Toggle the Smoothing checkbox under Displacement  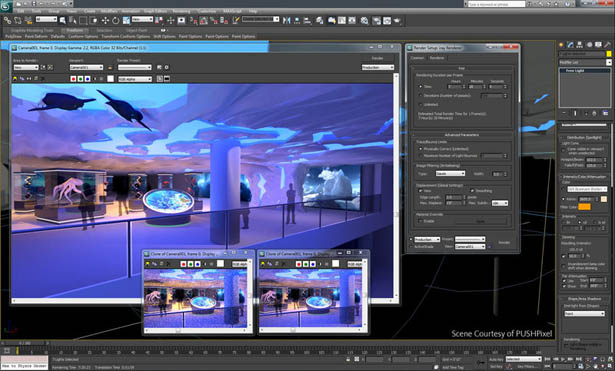point(472,191)
